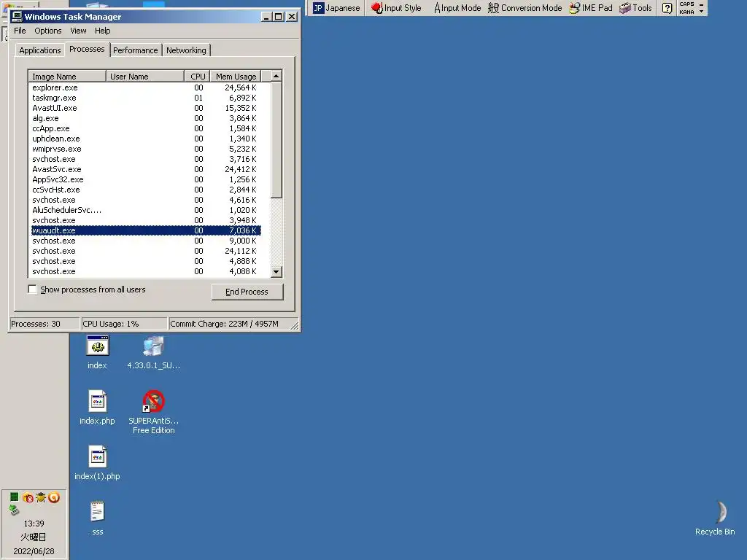Click the JP Japanese language indicator
747x560 pixels.
[336, 8]
